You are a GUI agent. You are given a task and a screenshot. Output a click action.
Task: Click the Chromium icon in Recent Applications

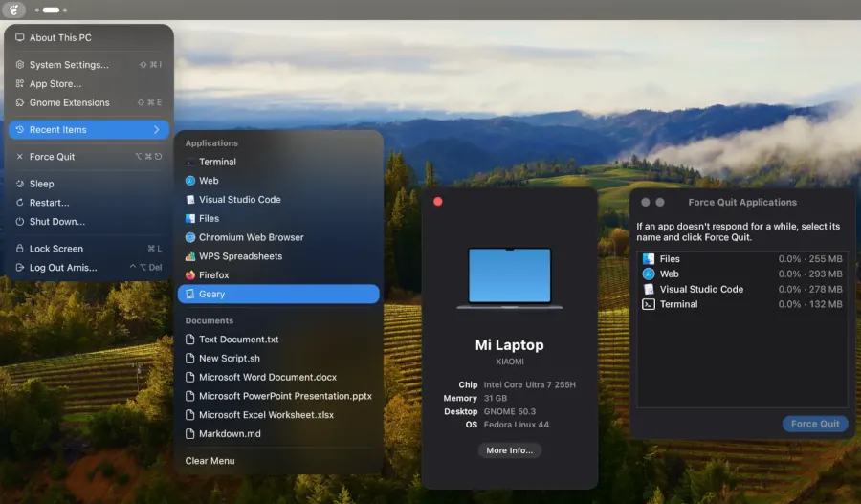tap(190, 237)
